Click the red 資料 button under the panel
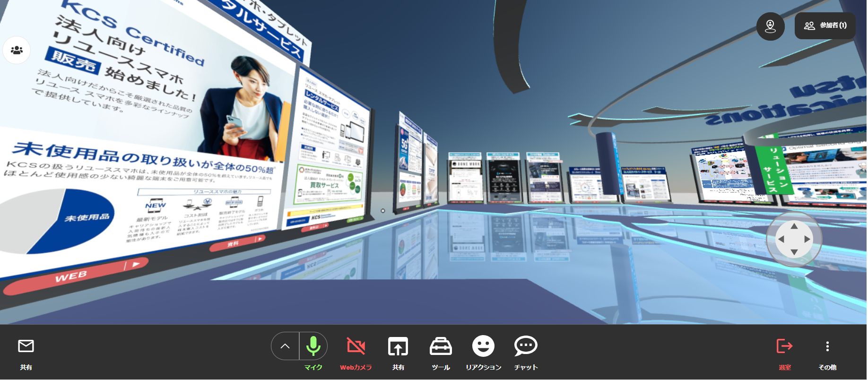 pyautogui.click(x=237, y=242)
